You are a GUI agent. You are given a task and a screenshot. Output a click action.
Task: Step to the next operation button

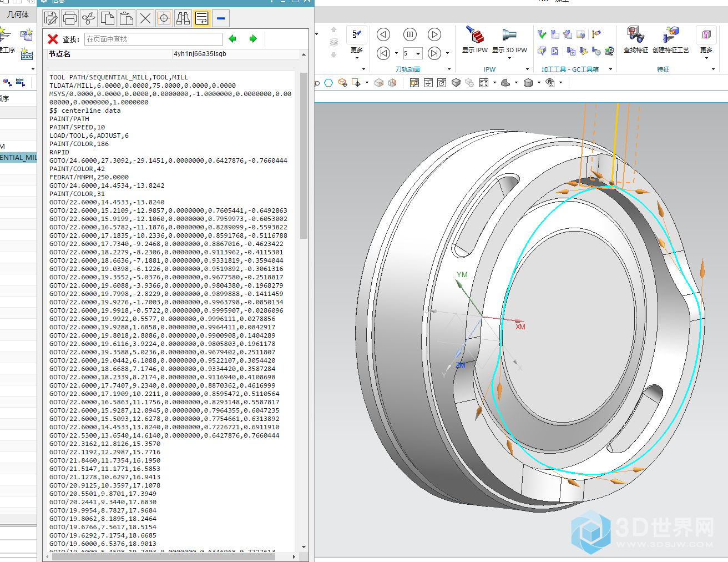(x=434, y=53)
